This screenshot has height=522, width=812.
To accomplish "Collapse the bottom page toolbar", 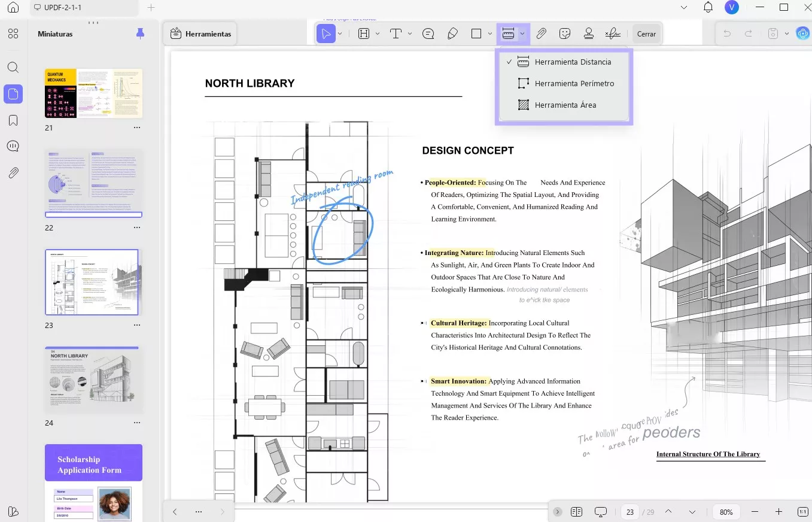I will tap(558, 512).
